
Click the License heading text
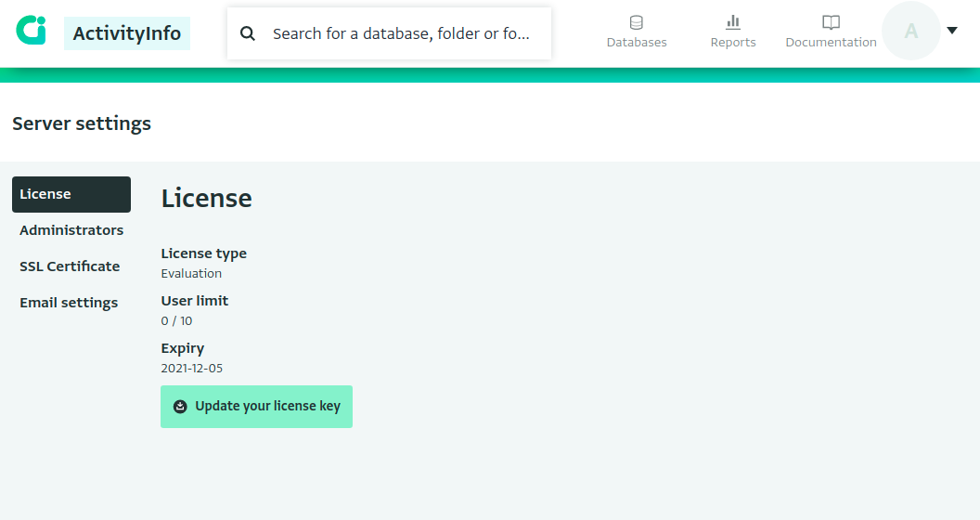pyautogui.click(x=207, y=198)
